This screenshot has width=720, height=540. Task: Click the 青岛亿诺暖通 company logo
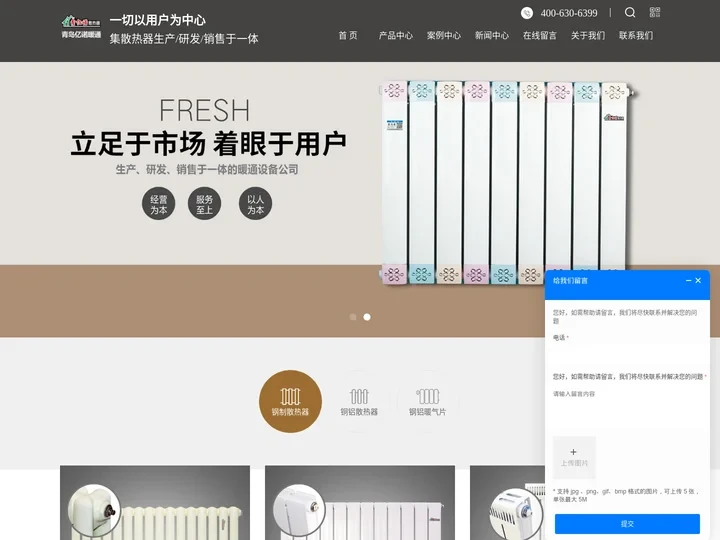tap(81, 27)
